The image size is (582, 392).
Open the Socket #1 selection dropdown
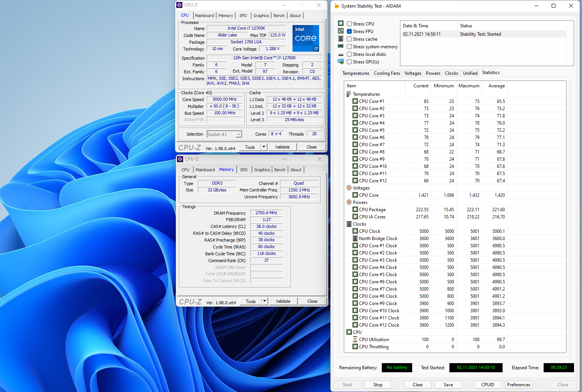[239, 134]
